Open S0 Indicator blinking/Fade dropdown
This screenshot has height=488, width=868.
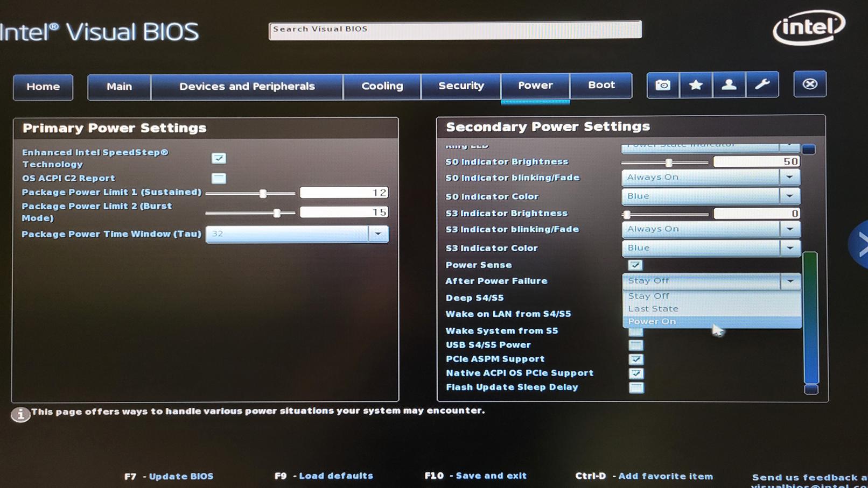click(711, 177)
